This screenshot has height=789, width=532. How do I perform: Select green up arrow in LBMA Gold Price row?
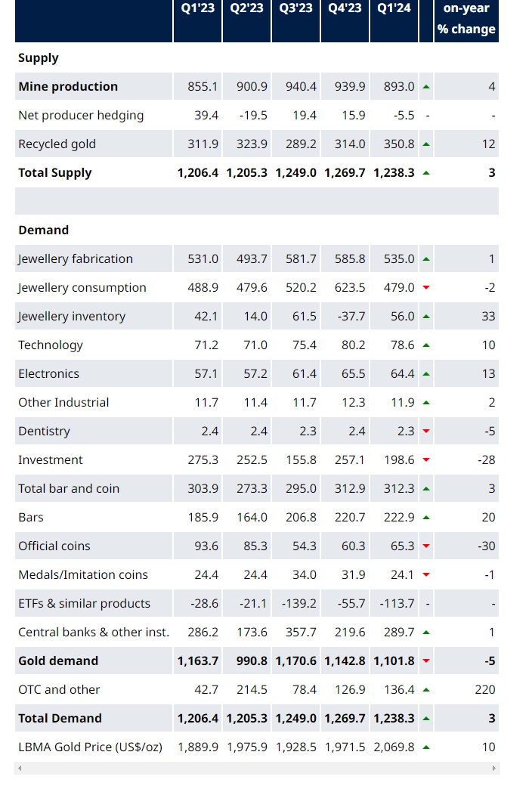point(426,747)
